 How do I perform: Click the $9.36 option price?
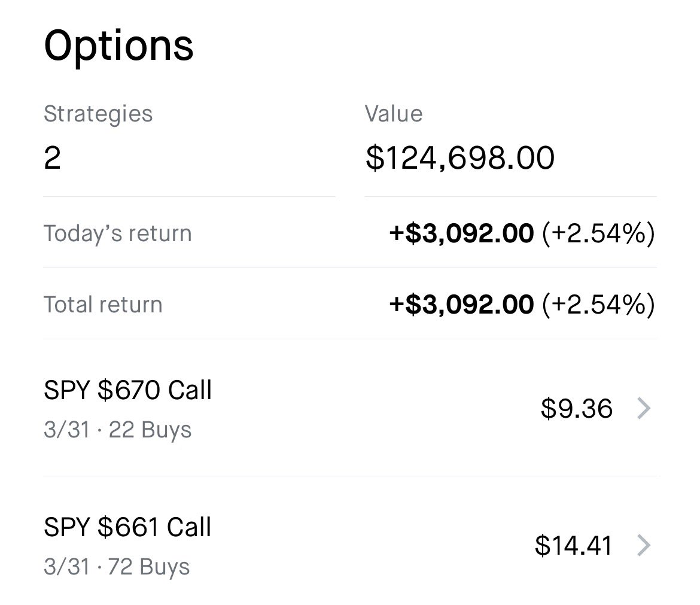point(576,409)
